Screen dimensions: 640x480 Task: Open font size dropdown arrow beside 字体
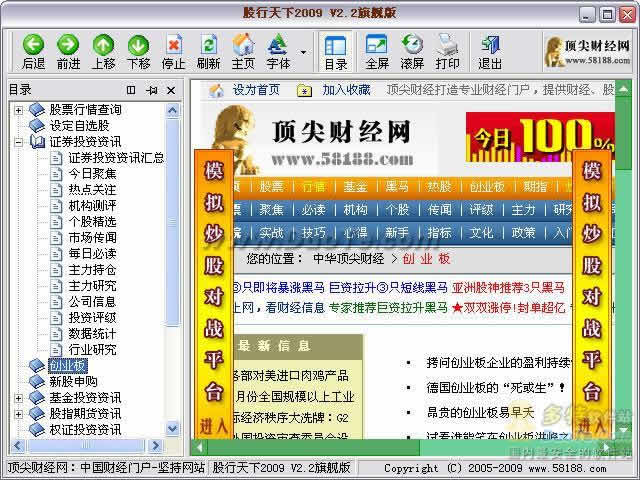pyautogui.click(x=303, y=52)
